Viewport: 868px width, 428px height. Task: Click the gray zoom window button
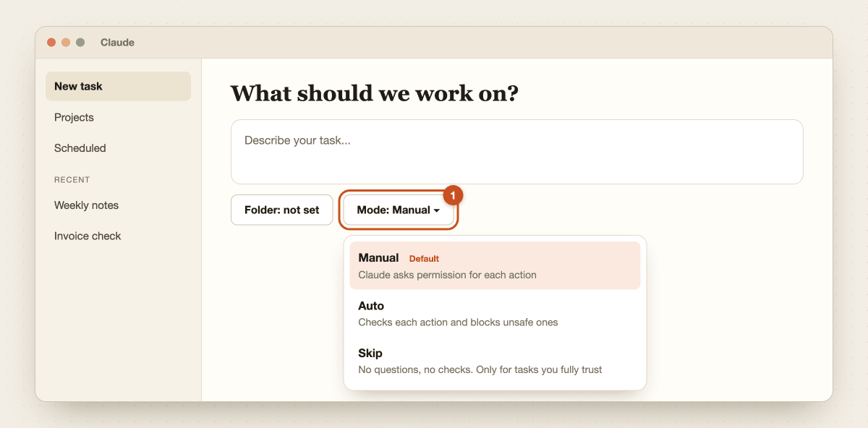coord(80,43)
